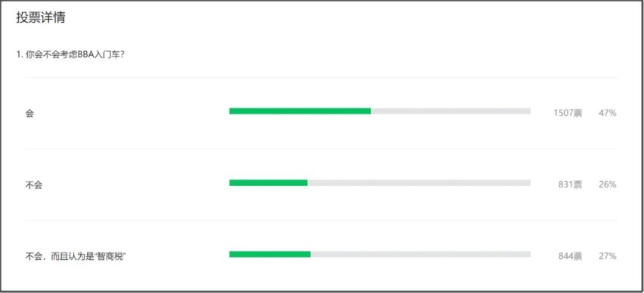Click gray unfilled bar portion of 不会 row
Screen dimensions: 644x293
pyautogui.click(x=419, y=183)
